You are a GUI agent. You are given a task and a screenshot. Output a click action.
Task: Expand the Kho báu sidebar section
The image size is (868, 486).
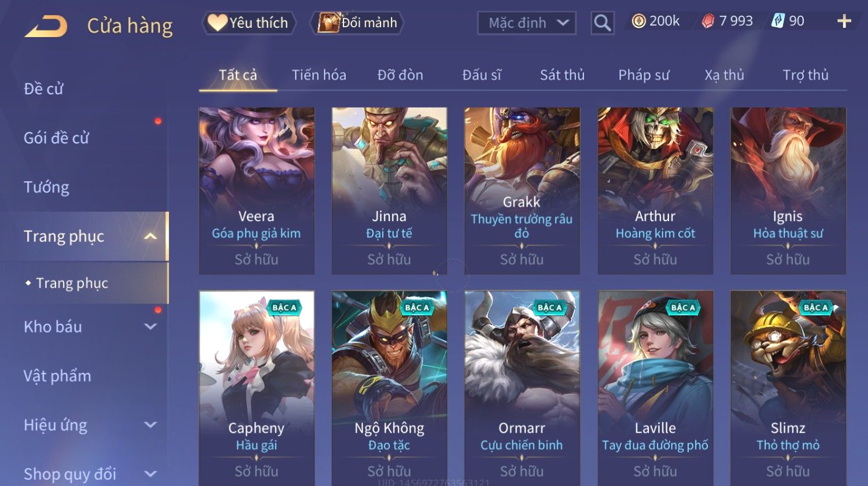[x=150, y=326]
